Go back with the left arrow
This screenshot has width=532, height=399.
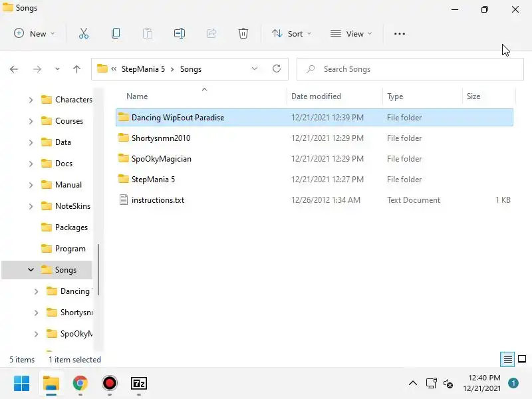coord(14,69)
